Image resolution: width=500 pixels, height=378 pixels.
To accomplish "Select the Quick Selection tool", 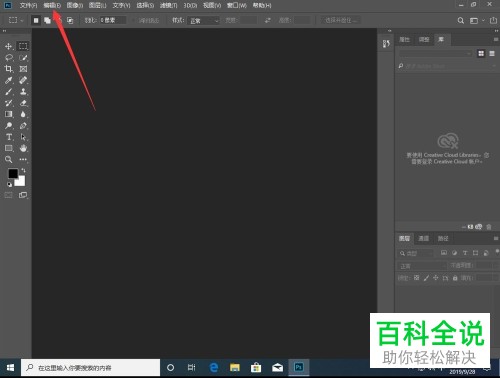I will [x=23, y=58].
